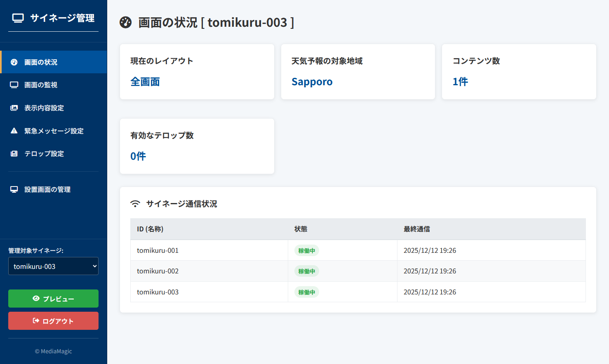Click the Sapporo weather region link
This screenshot has height=364, width=609.
click(312, 82)
